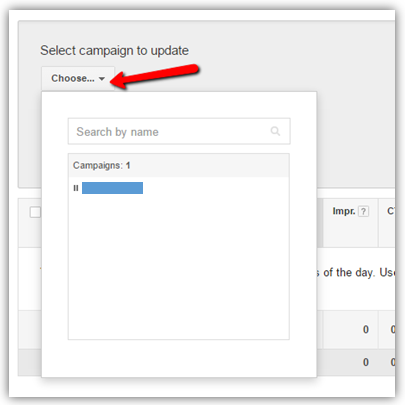Click the red arrow annotation
Image resolution: width=405 pixels, height=405 pixels.
click(154, 76)
